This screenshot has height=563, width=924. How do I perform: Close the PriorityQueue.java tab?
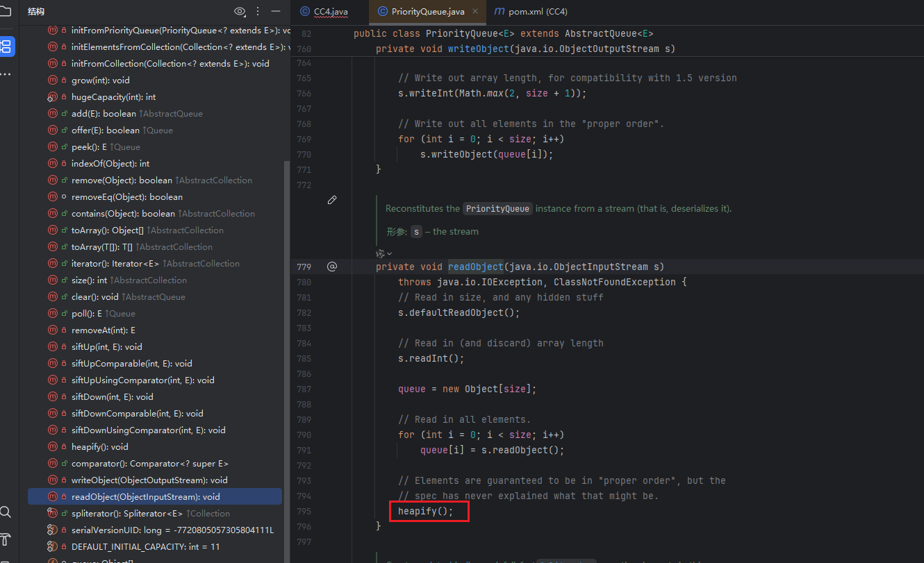click(475, 12)
